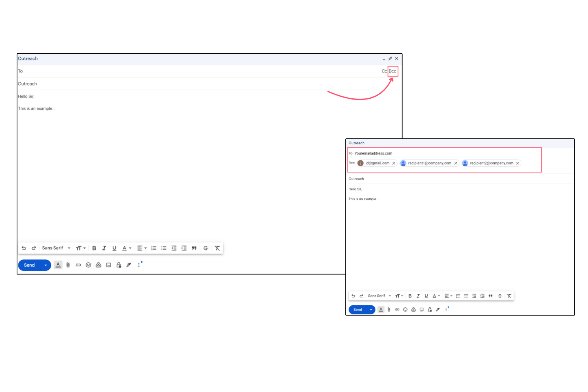
Task: Open the Bcc field in the compose window
Action: [392, 71]
